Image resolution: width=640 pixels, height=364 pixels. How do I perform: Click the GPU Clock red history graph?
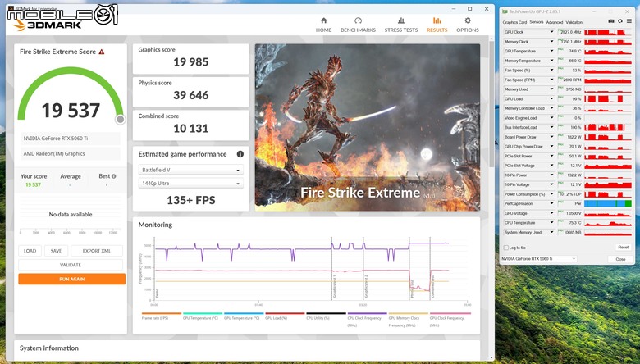(x=608, y=32)
